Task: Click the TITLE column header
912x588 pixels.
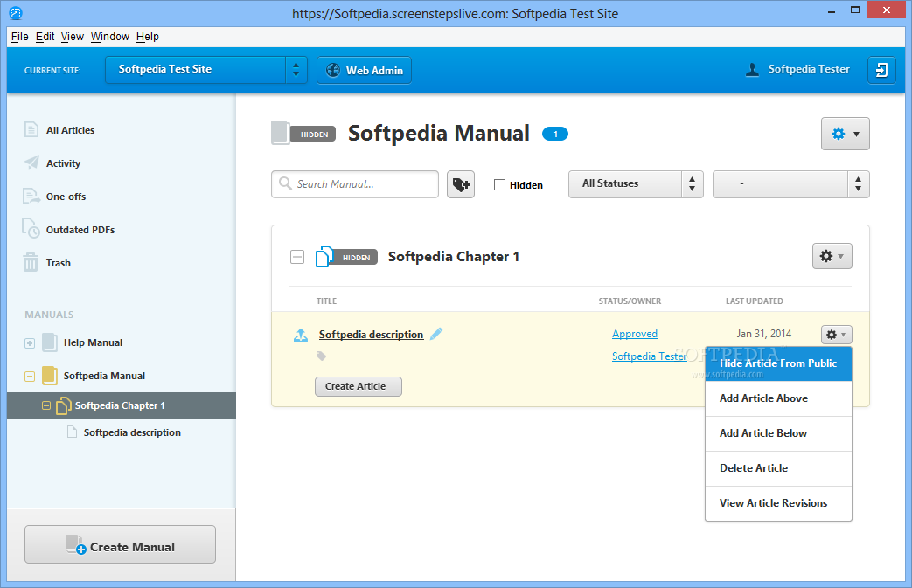Action: [x=326, y=301]
